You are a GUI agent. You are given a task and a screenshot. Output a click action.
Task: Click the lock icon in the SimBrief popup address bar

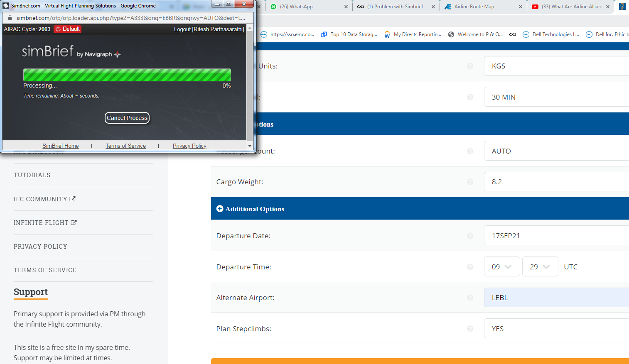[10, 18]
